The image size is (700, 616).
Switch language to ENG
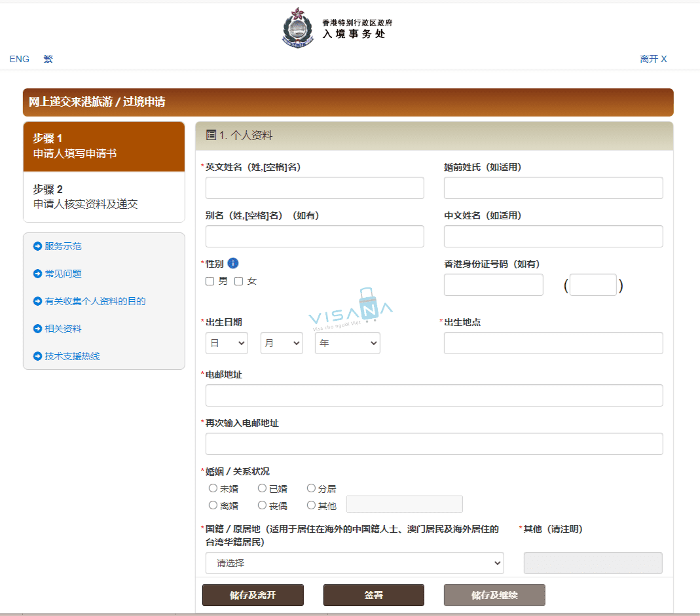tap(19, 59)
